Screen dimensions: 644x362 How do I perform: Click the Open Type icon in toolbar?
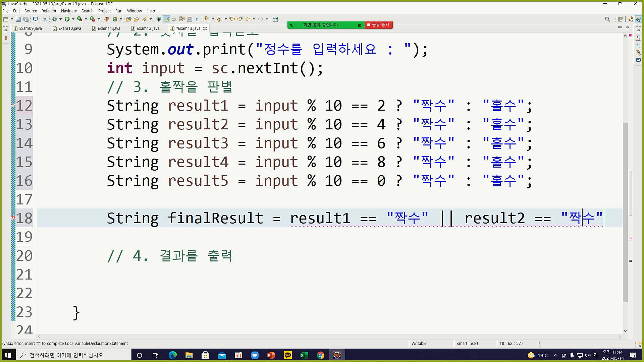tap(128, 19)
